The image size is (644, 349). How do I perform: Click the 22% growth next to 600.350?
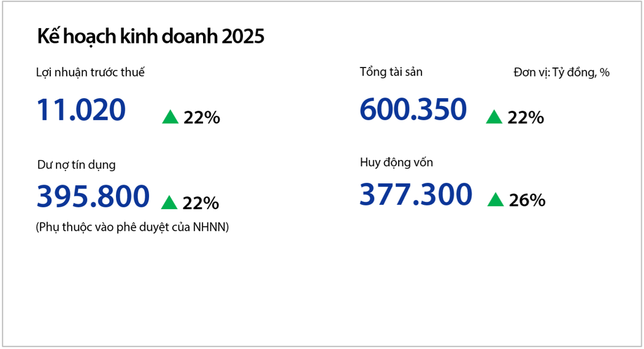click(x=526, y=118)
